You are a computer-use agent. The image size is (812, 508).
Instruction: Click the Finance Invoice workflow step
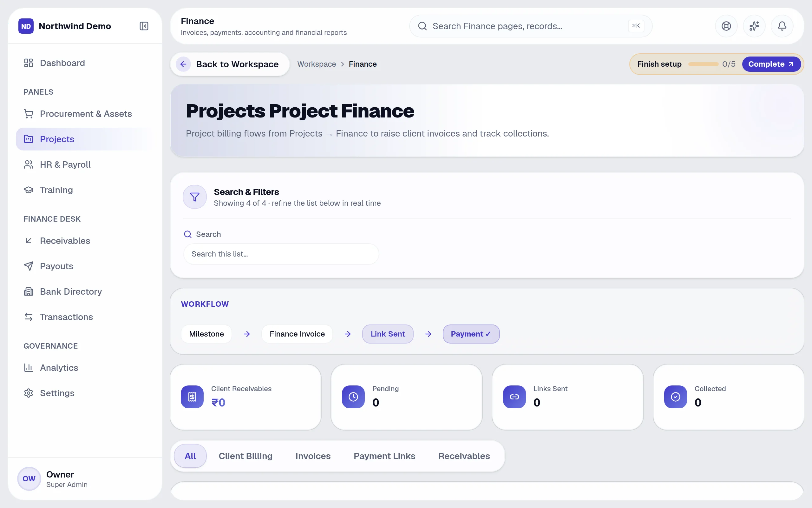(297, 334)
